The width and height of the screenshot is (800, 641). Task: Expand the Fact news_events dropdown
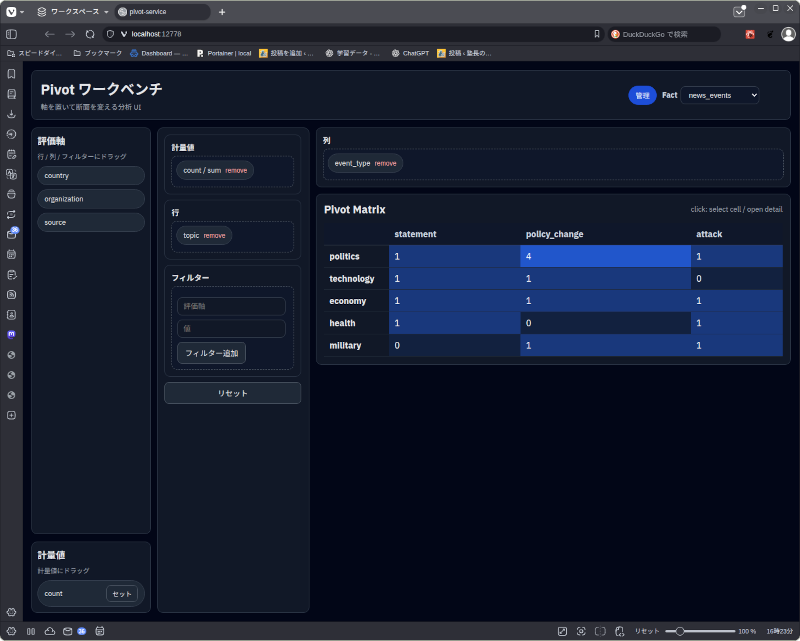point(719,95)
